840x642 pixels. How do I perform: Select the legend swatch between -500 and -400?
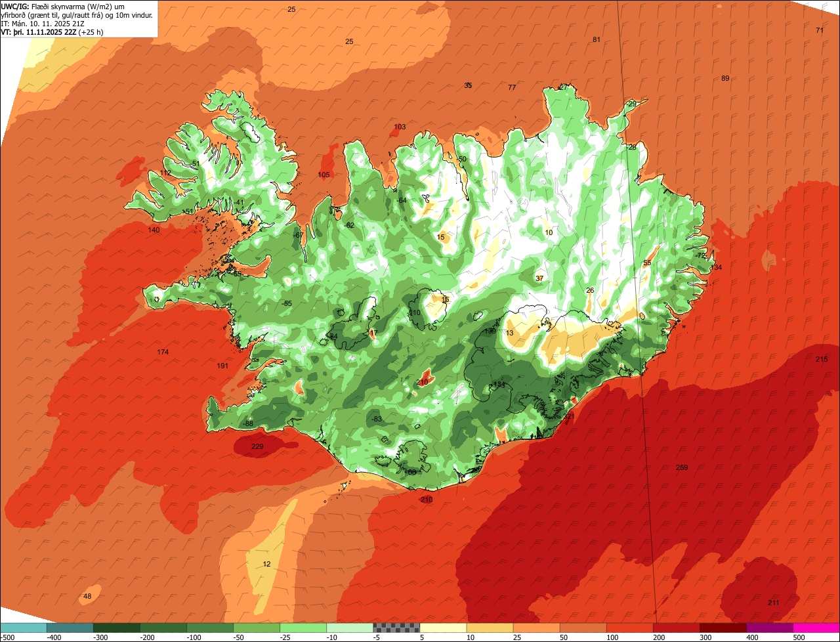click(23, 628)
